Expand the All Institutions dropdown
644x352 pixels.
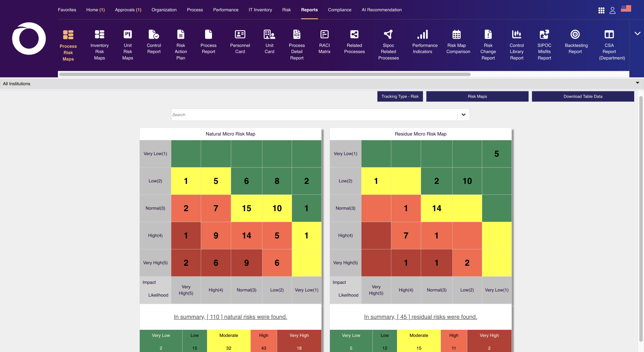pyautogui.click(x=322, y=84)
